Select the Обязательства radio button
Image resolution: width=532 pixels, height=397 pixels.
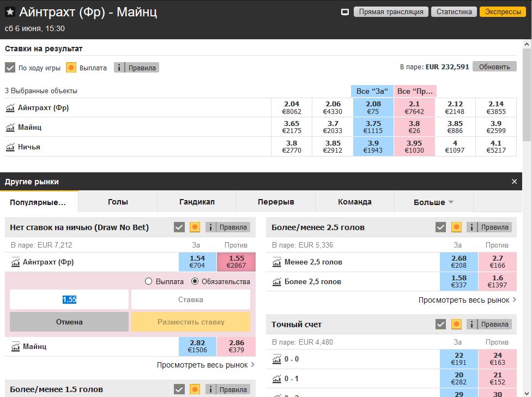pyautogui.click(x=195, y=281)
